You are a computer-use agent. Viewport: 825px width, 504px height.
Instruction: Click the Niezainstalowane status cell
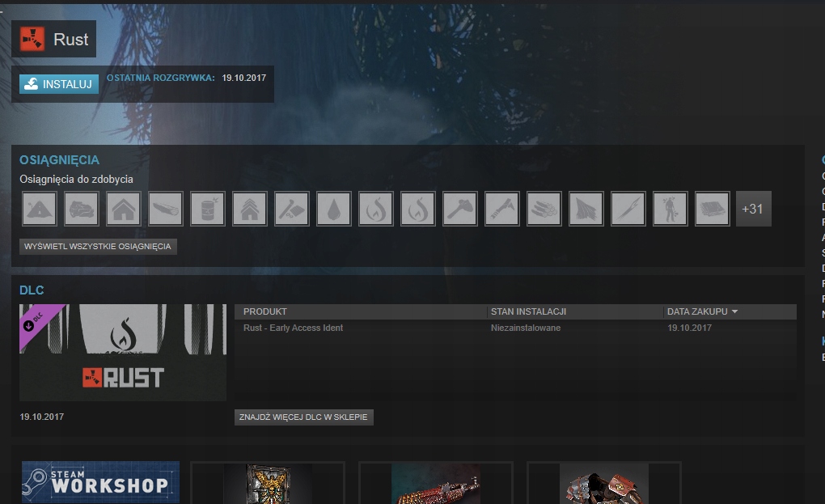pos(526,328)
